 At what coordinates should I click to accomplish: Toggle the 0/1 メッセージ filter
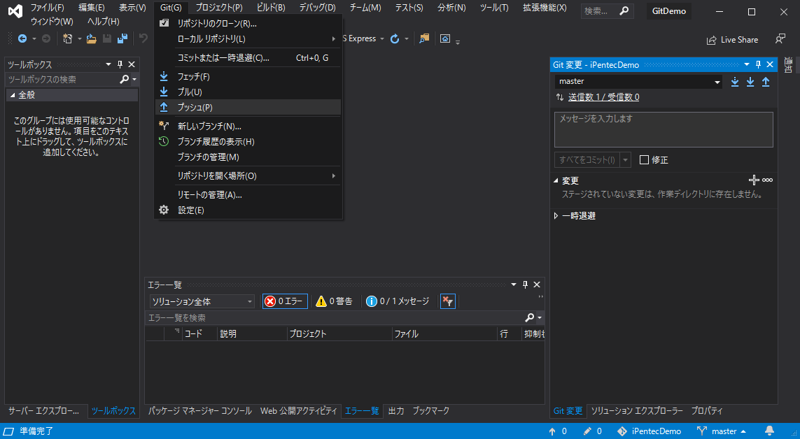[x=398, y=301]
